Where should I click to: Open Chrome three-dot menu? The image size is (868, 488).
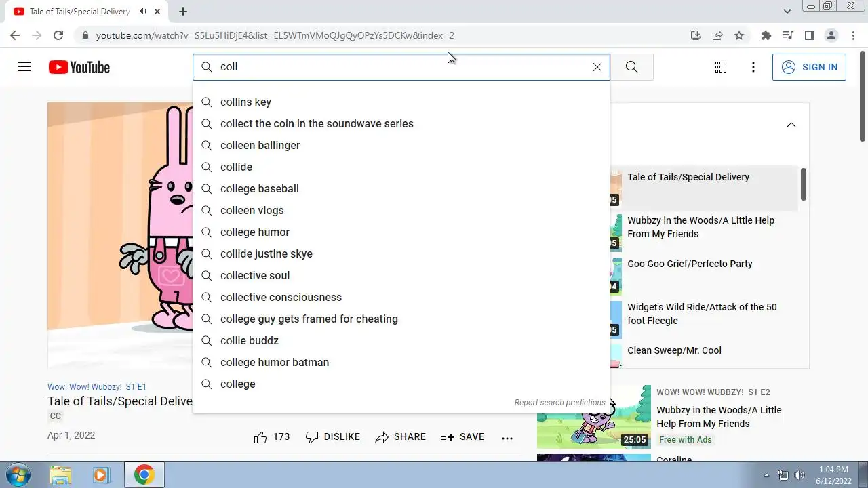tap(853, 35)
